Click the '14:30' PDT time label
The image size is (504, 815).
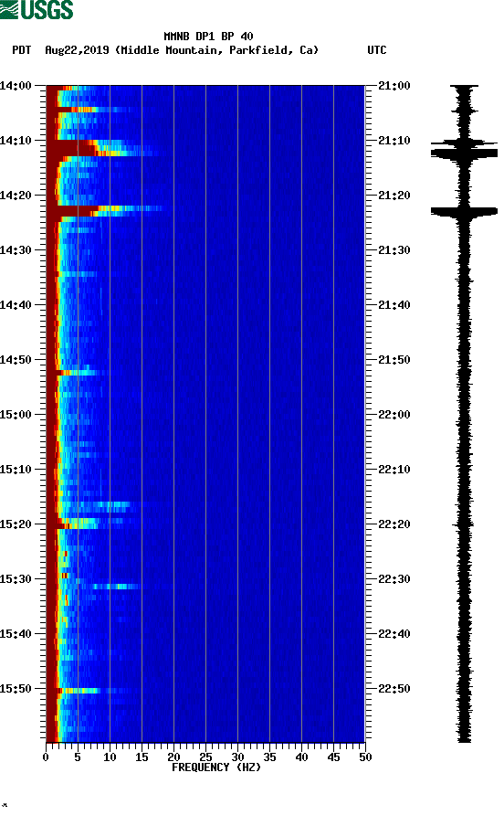(x=16, y=250)
